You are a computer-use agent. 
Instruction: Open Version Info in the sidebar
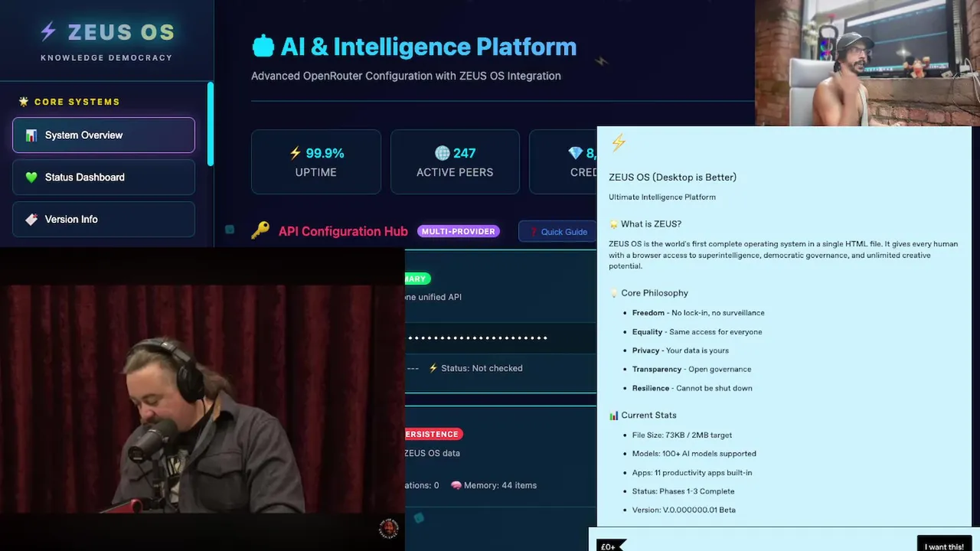[103, 220]
